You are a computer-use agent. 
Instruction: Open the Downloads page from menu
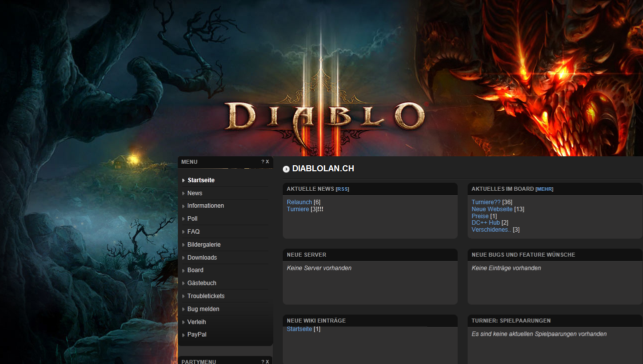coord(202,258)
